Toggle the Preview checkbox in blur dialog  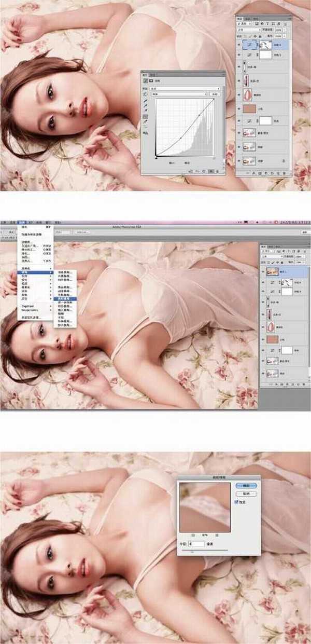point(237,502)
